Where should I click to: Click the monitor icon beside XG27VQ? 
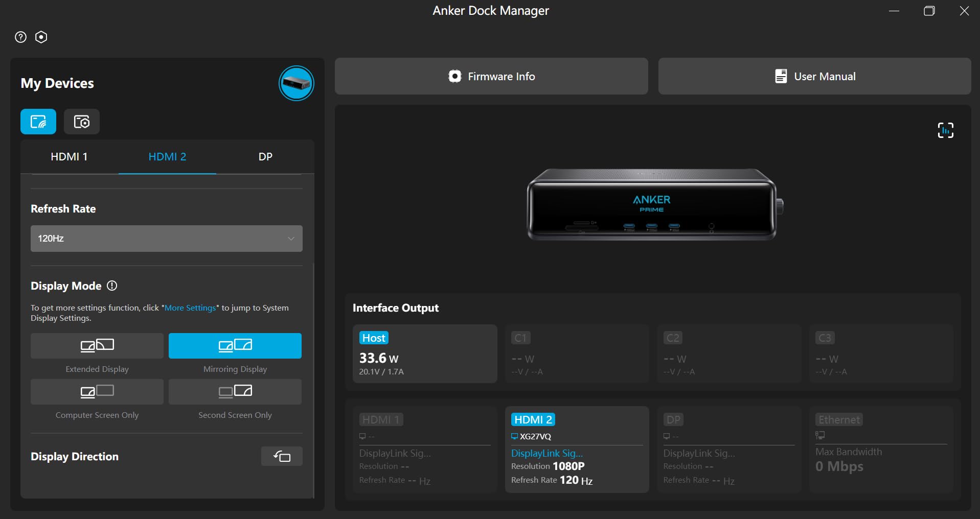515,436
